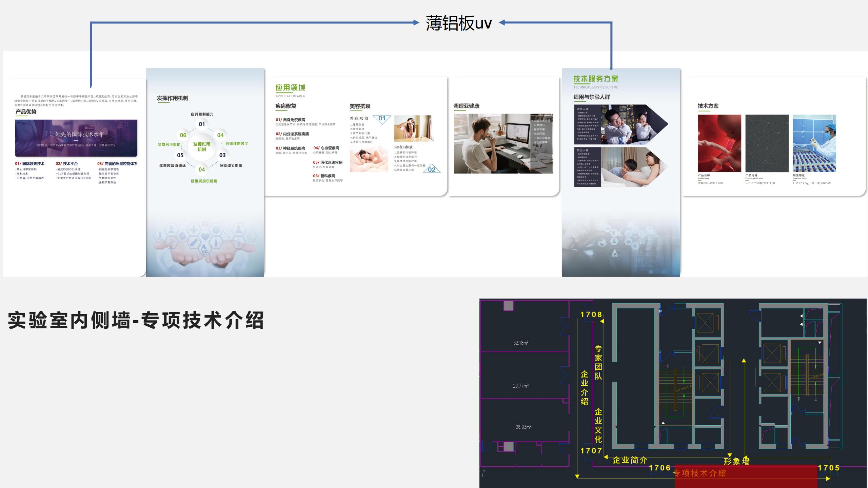Click the 薄铝板uv title text
The image size is (868, 488).
[458, 23]
